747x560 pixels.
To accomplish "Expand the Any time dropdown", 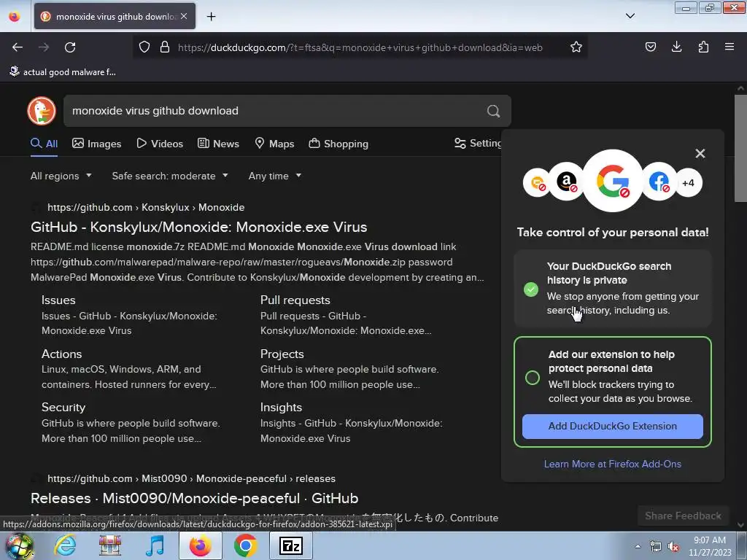I will pos(275,176).
